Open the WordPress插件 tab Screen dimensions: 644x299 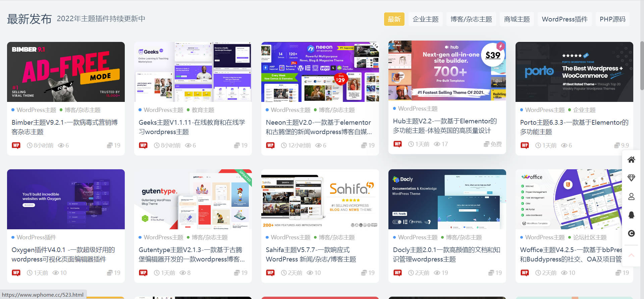(x=565, y=19)
